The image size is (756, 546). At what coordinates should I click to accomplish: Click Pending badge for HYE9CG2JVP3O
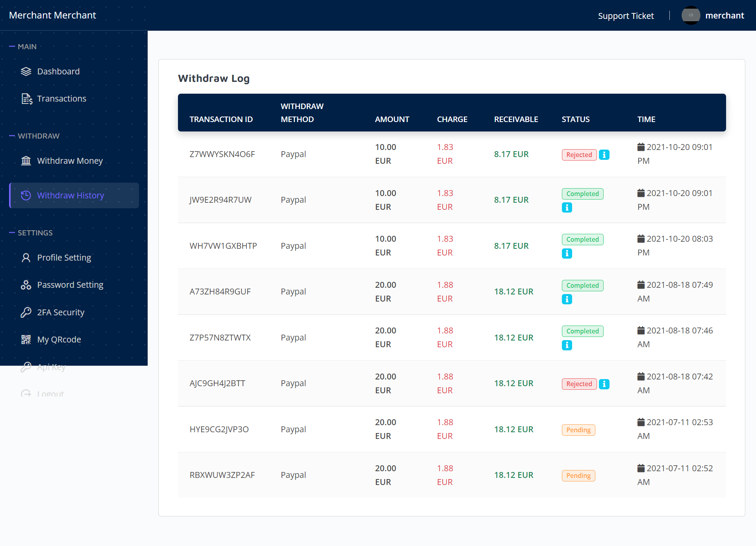[x=578, y=430]
